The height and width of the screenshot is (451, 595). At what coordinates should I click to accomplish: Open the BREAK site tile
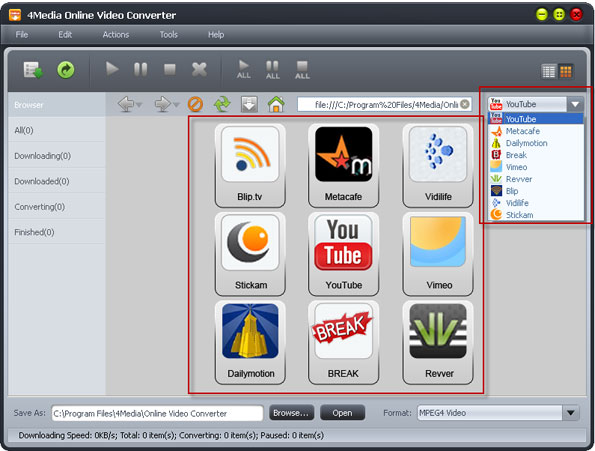tap(343, 342)
